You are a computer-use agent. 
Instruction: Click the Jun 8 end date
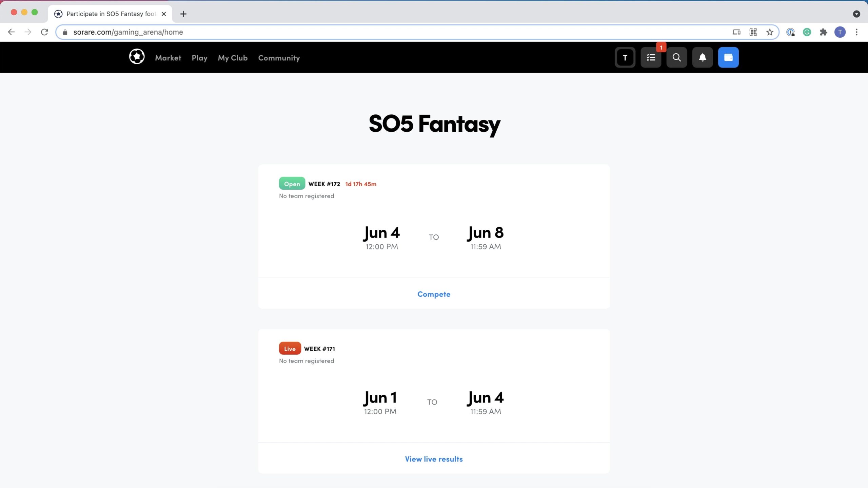485,233
